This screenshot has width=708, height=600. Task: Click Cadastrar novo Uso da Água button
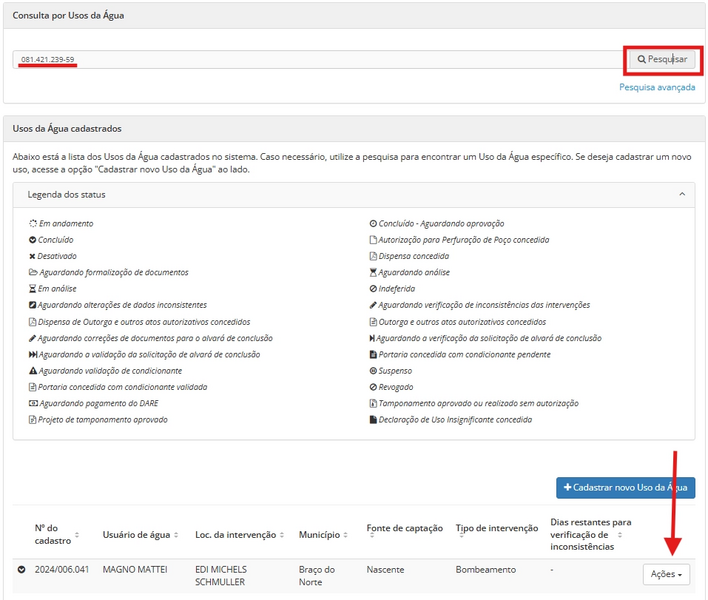626,487
